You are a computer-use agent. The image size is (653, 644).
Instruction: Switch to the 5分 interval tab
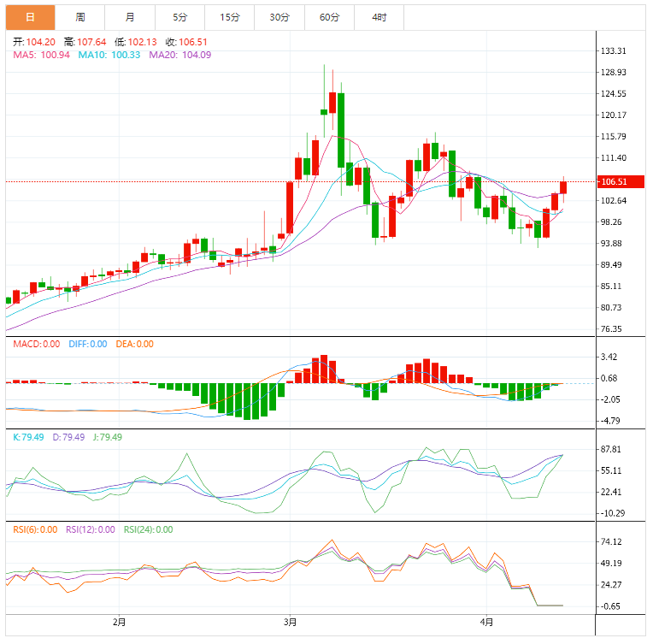(179, 17)
